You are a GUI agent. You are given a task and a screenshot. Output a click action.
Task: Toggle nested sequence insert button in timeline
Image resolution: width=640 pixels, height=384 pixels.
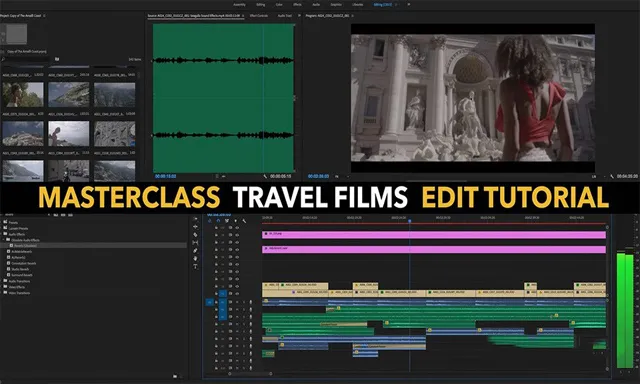[210, 221]
